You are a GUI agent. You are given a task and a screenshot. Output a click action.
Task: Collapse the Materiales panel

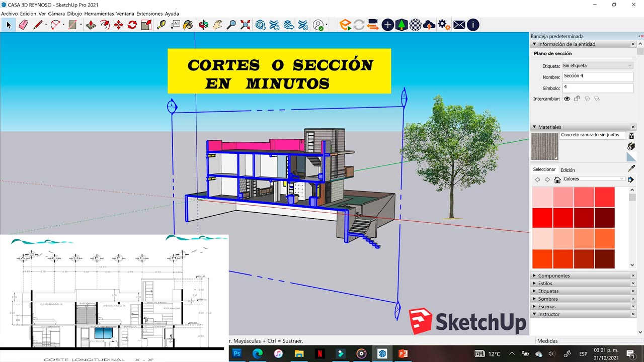pyautogui.click(x=534, y=127)
